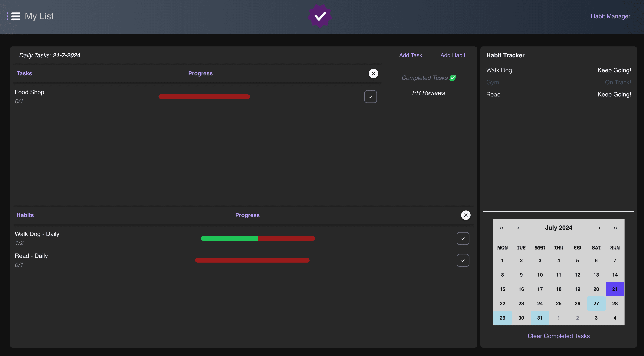This screenshot has height=356, width=644.
Task: Click the purple checkmark badge logo
Action: [x=320, y=16]
